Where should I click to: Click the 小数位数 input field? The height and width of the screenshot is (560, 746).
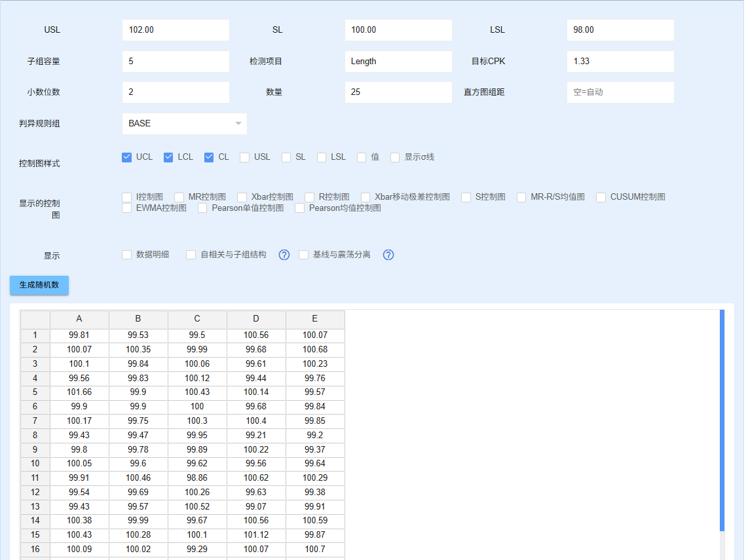pyautogui.click(x=176, y=92)
